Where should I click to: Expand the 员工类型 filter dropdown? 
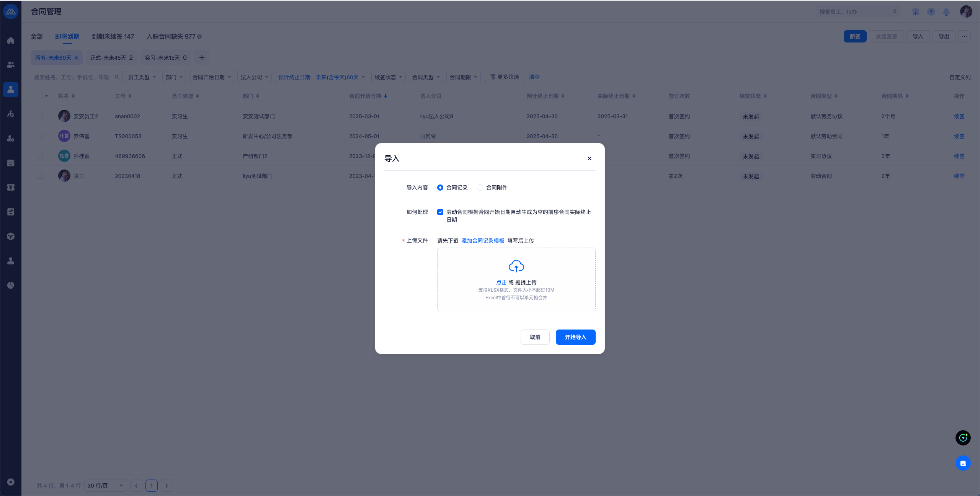[x=142, y=77]
